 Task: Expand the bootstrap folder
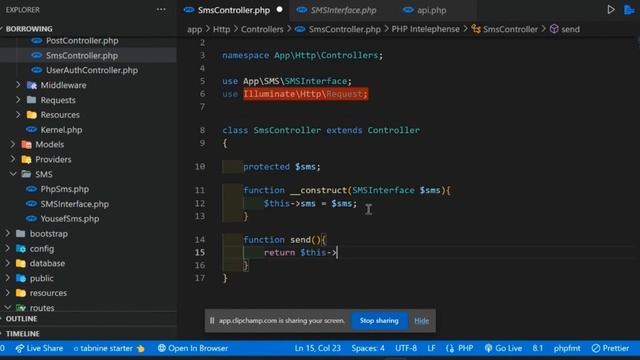click(7, 233)
